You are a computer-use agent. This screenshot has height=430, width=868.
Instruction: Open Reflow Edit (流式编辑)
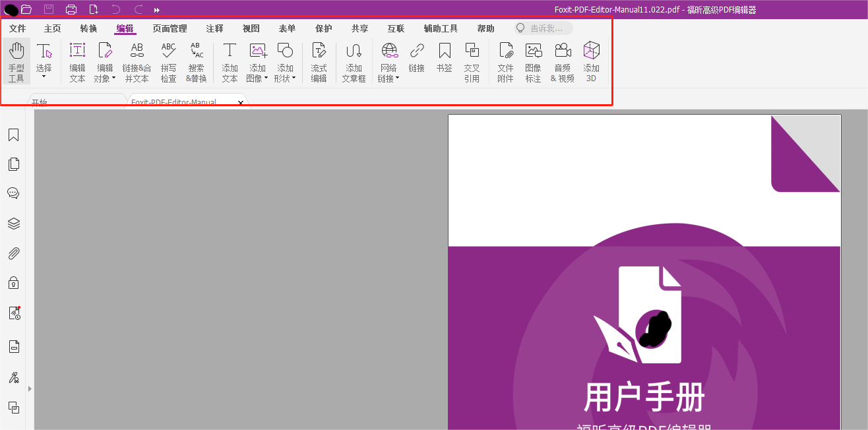click(319, 62)
